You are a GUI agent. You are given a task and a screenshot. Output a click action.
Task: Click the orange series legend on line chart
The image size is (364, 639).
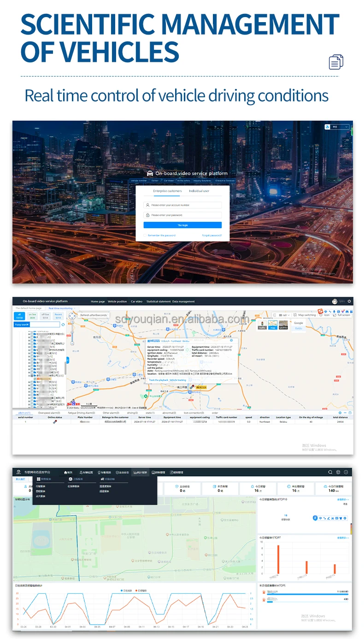(141, 590)
